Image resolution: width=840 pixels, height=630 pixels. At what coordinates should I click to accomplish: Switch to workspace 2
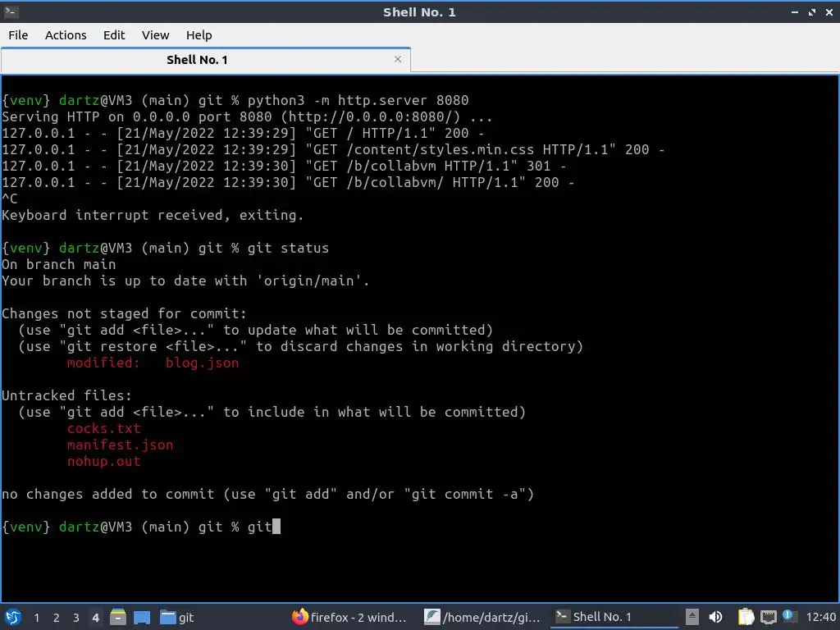click(x=57, y=618)
